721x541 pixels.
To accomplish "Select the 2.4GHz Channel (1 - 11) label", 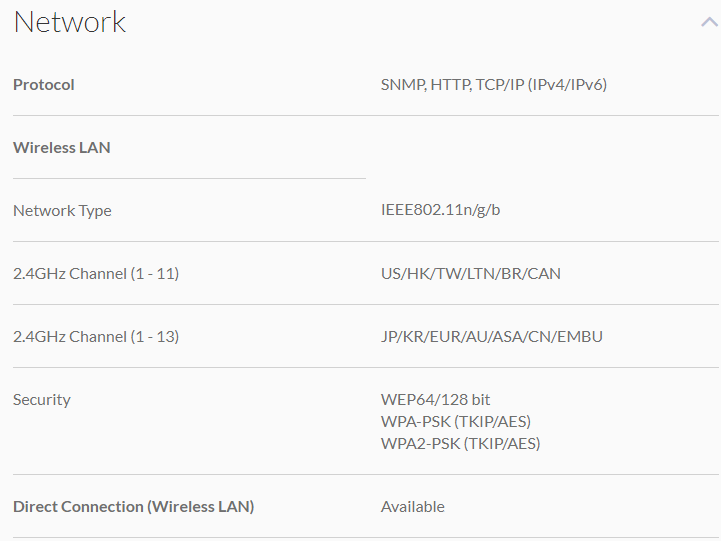I will click(96, 274).
